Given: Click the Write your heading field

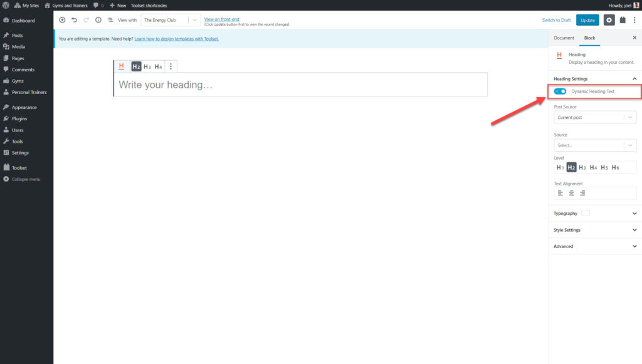Looking at the screenshot, I should tap(300, 85).
